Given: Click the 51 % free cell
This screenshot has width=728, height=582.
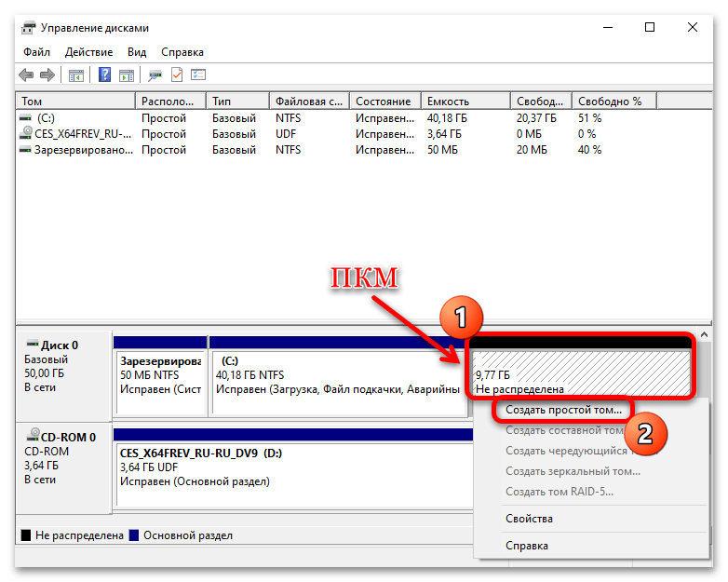Looking at the screenshot, I should pos(589,118).
